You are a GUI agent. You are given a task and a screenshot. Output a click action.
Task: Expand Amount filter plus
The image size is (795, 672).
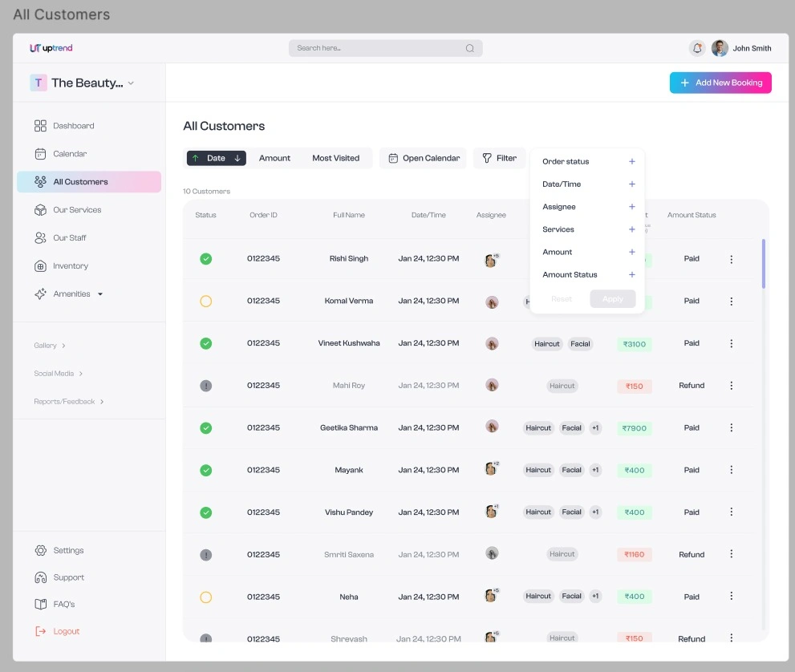(x=631, y=252)
